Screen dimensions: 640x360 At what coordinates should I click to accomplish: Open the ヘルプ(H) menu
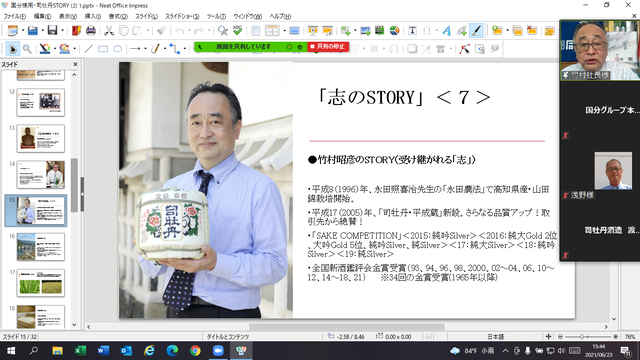click(280, 16)
